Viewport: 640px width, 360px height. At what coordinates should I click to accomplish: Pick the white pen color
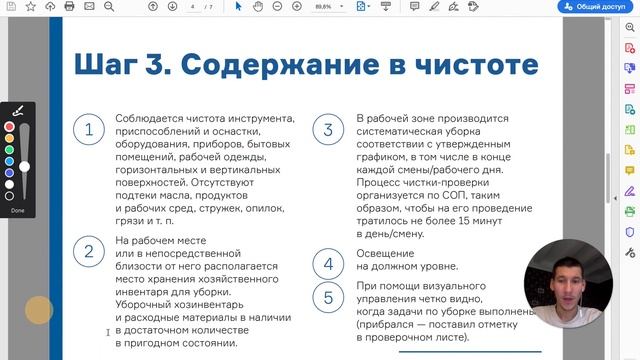coord(9,184)
